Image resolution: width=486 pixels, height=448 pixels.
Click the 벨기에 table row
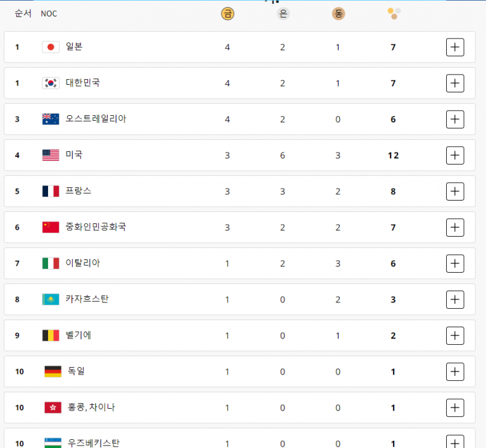(239, 335)
